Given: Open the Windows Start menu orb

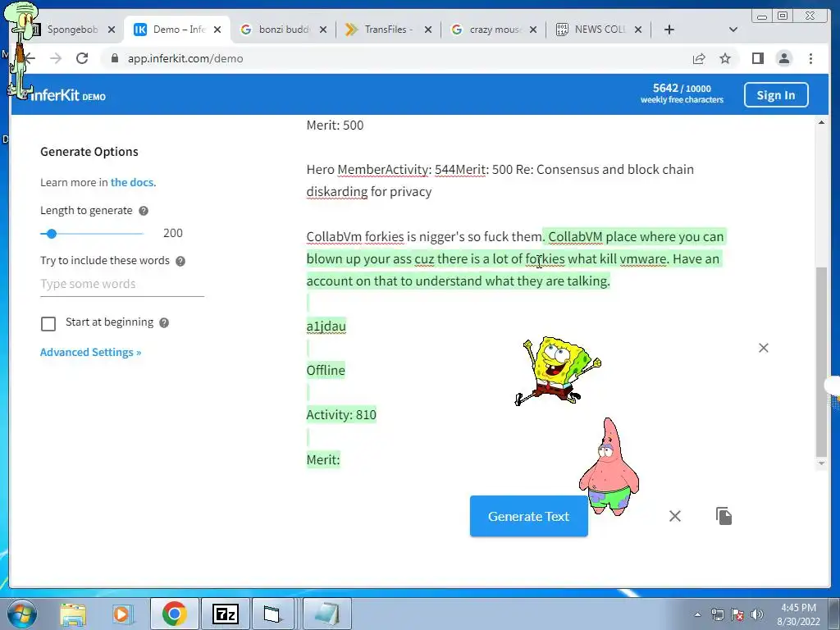Looking at the screenshot, I should click(22, 614).
